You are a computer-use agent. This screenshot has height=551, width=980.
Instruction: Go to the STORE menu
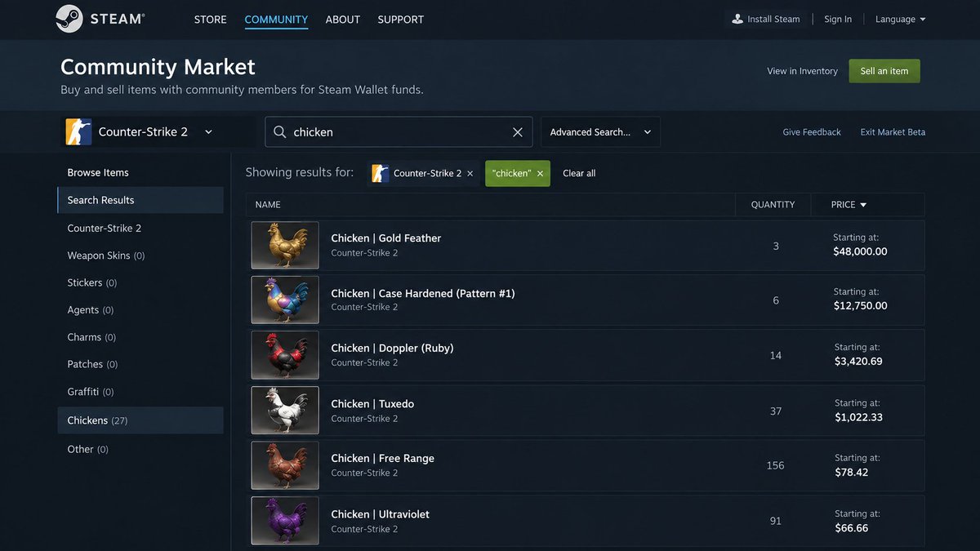[x=211, y=19]
